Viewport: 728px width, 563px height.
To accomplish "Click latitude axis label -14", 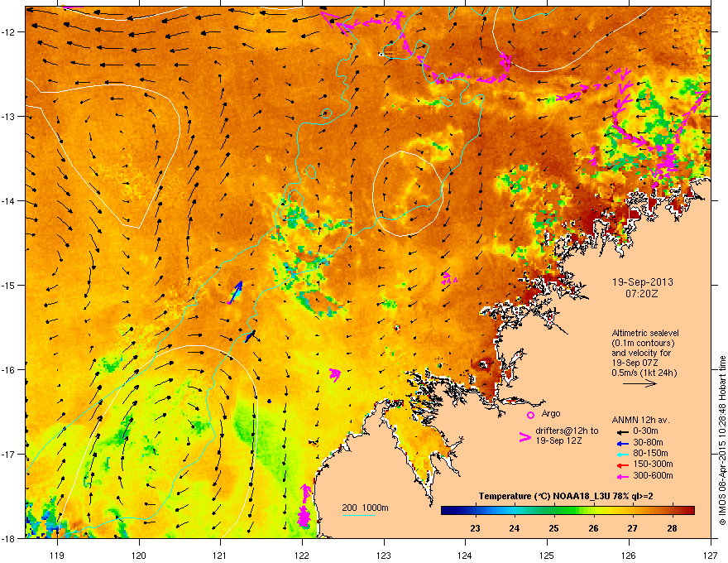I will (9, 201).
